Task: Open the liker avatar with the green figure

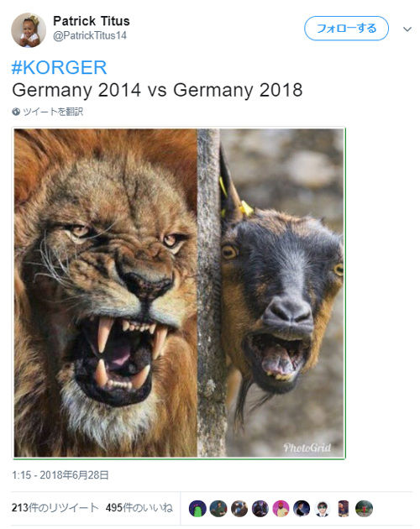Action: point(197,508)
